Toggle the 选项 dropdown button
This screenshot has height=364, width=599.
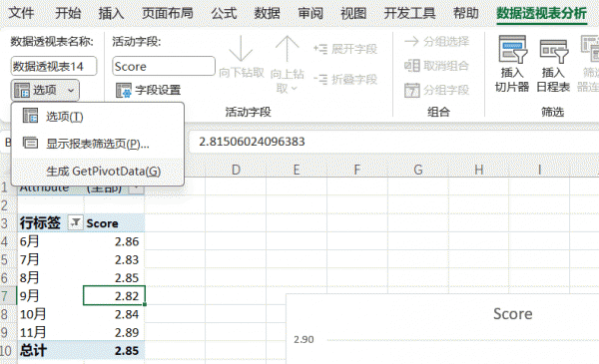(45, 90)
